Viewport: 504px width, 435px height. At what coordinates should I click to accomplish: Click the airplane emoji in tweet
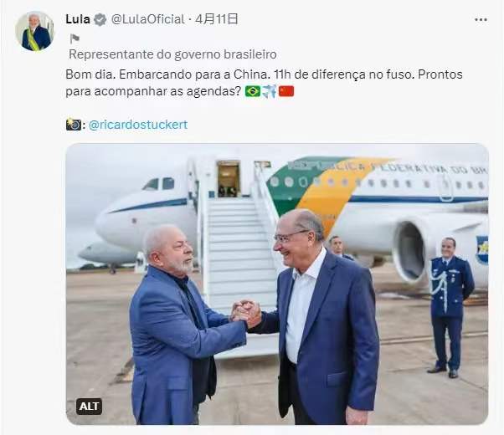tap(270, 91)
